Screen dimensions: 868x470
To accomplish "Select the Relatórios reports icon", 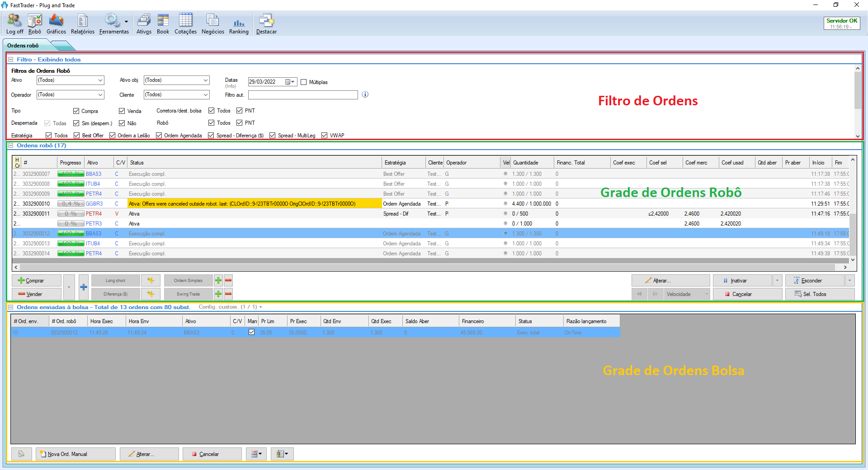I will pos(82,23).
